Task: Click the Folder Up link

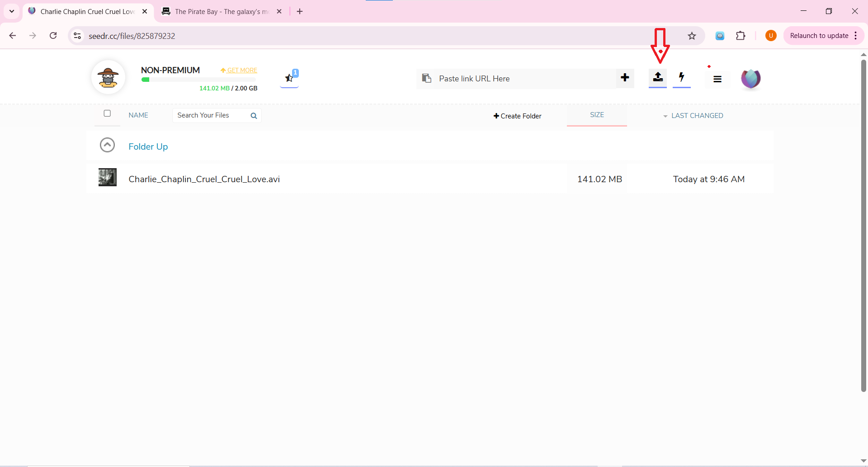Action: (x=148, y=146)
